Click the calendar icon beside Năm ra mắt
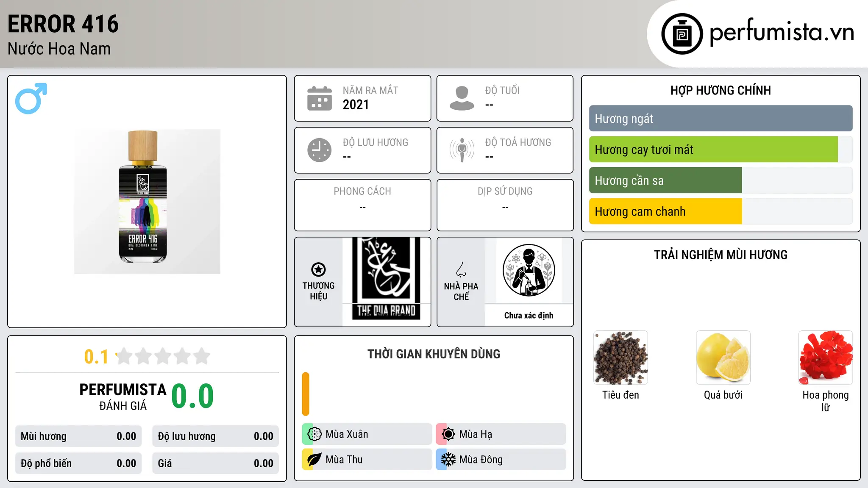 click(x=320, y=98)
